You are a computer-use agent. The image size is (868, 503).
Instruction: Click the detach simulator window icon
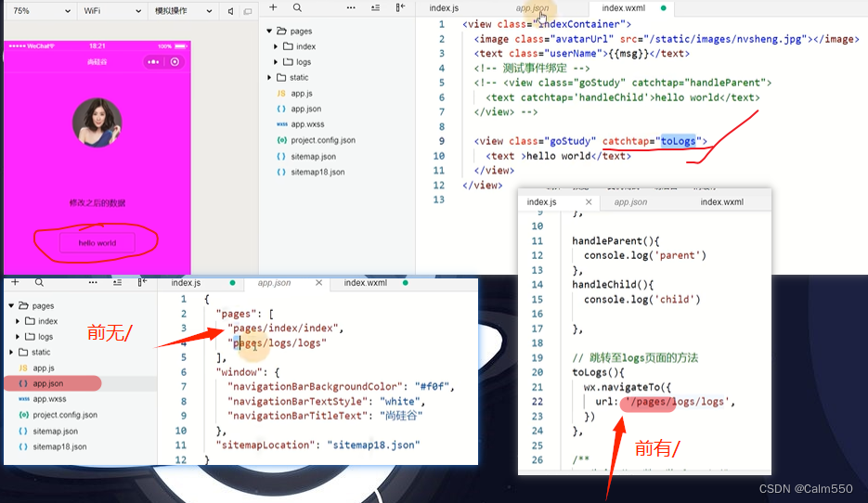coord(248,11)
